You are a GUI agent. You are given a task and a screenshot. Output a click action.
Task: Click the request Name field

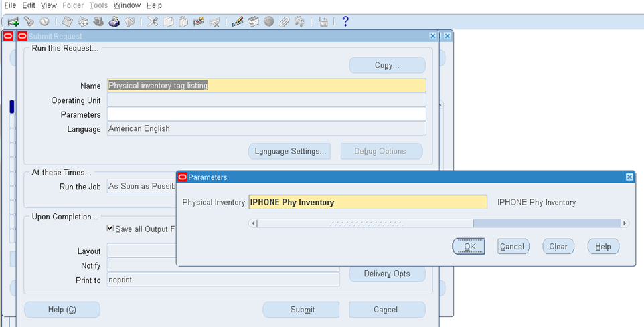point(266,86)
